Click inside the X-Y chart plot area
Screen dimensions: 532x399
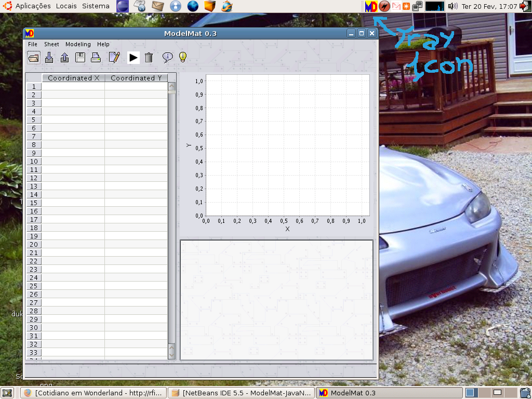[288, 145]
